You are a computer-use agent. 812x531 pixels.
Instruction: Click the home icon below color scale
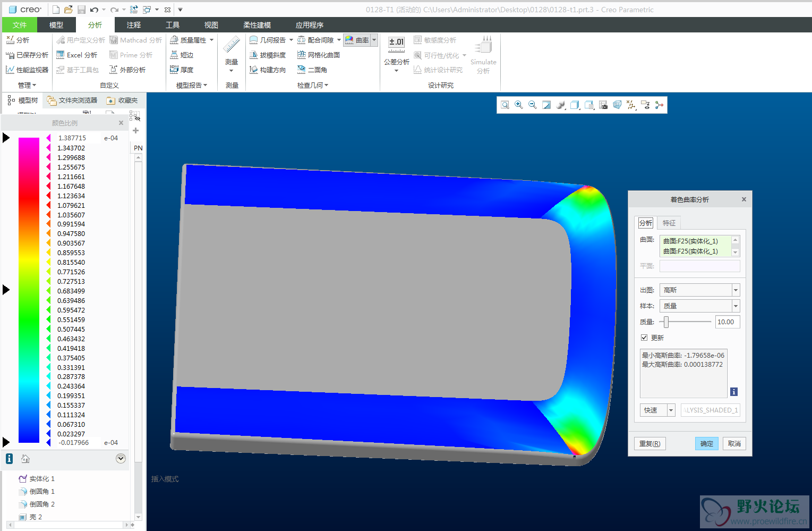pos(25,459)
